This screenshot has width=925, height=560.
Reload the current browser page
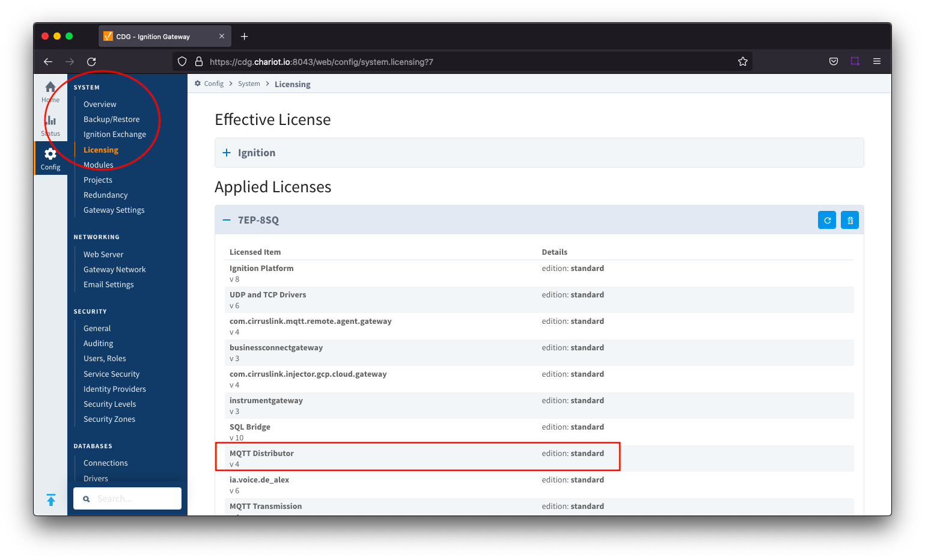pyautogui.click(x=91, y=61)
